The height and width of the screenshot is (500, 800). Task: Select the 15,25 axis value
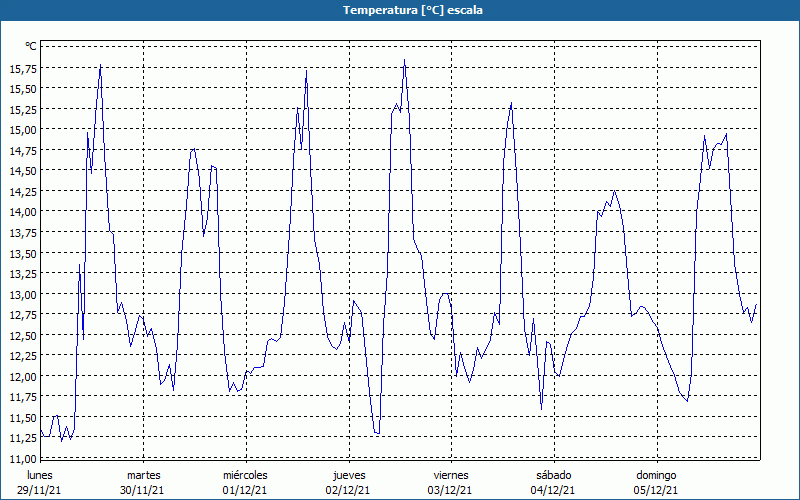(23, 109)
